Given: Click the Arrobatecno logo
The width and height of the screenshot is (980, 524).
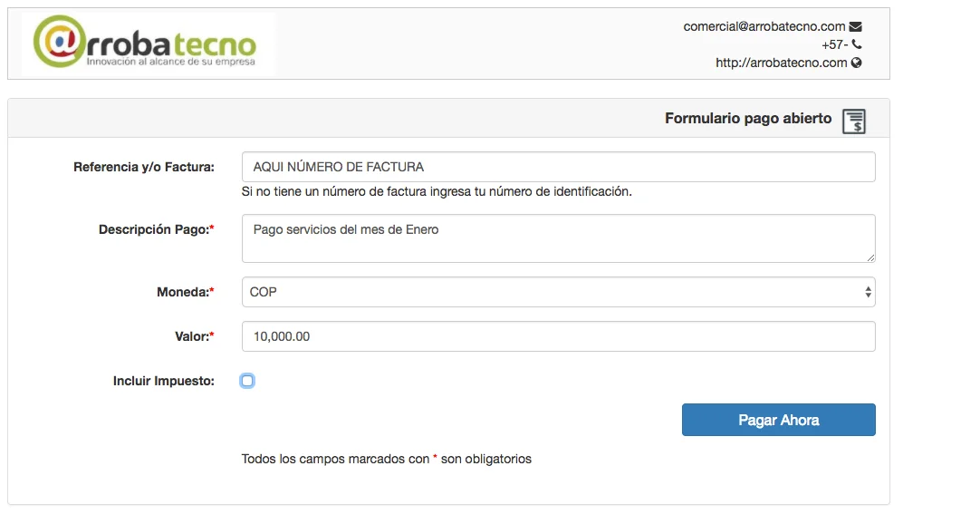Looking at the screenshot, I should 145,43.
